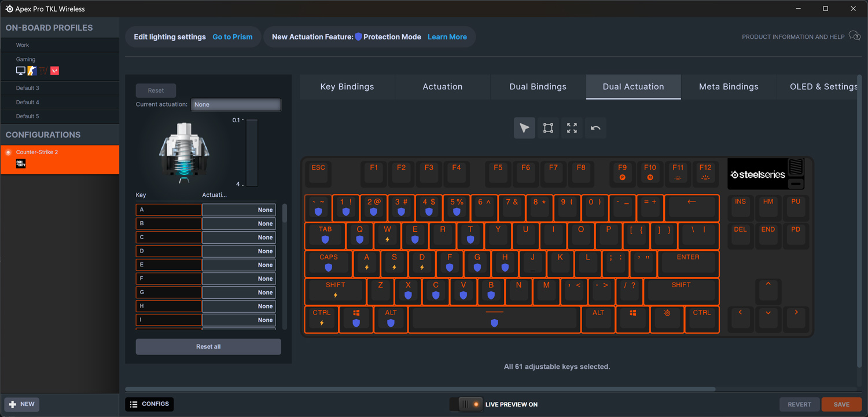Go to the Meta Bindings tab
868x417 pixels.
tap(729, 87)
